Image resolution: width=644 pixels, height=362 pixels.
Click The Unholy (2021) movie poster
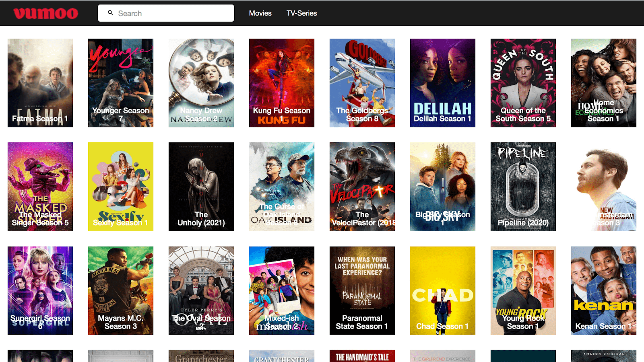point(201,187)
